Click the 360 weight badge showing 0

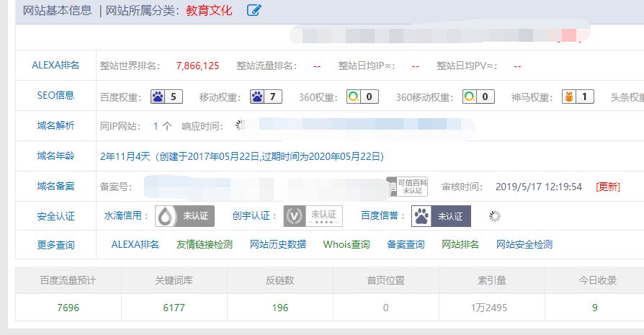(362, 97)
